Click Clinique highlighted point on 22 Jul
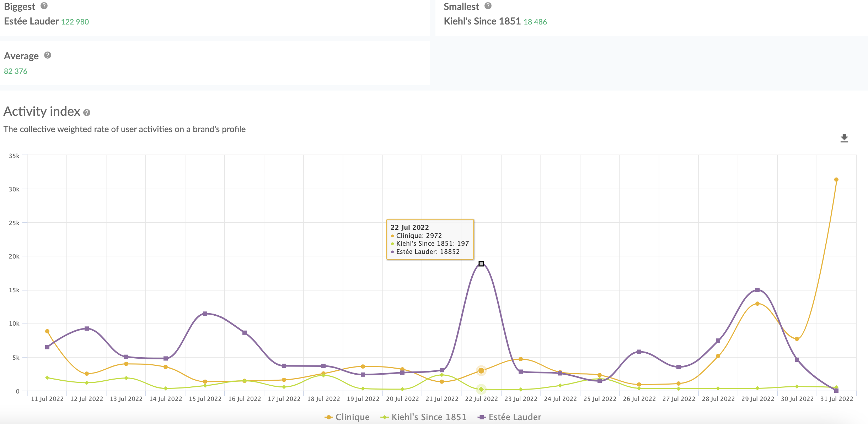This screenshot has width=868, height=424. [481, 371]
